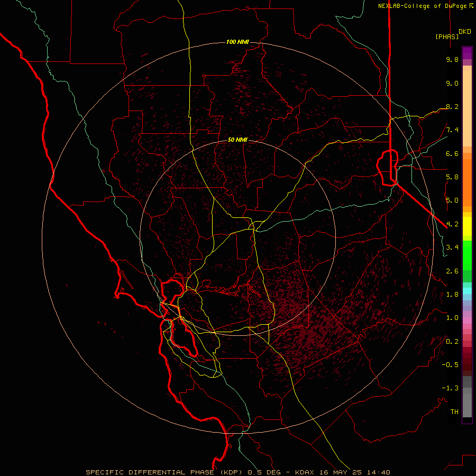Click the 2.6 value on the color scale
Screen dimensions: 476x476
[x=452, y=271]
